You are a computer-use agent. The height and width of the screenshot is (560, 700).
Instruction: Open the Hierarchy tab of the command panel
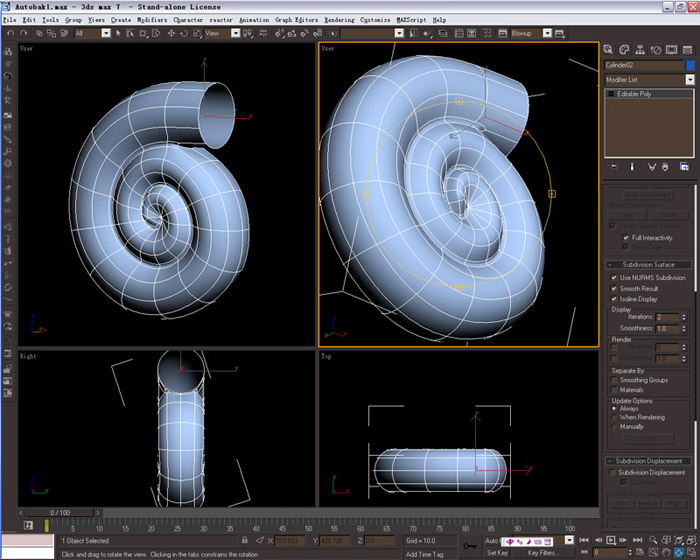640,50
